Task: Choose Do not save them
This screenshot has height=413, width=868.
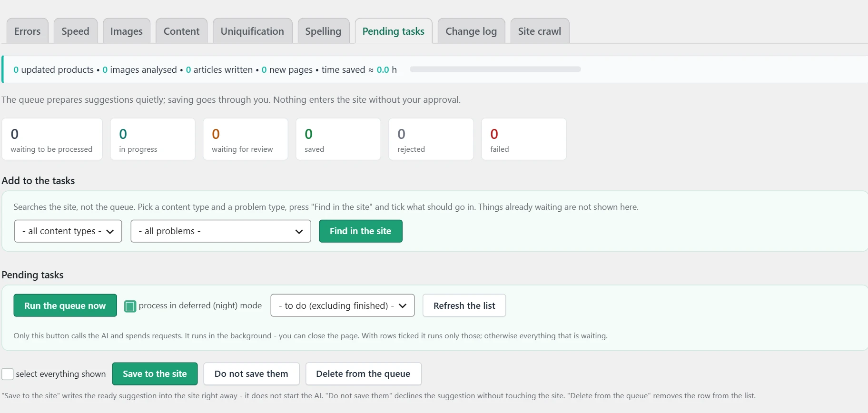Action: point(251,374)
